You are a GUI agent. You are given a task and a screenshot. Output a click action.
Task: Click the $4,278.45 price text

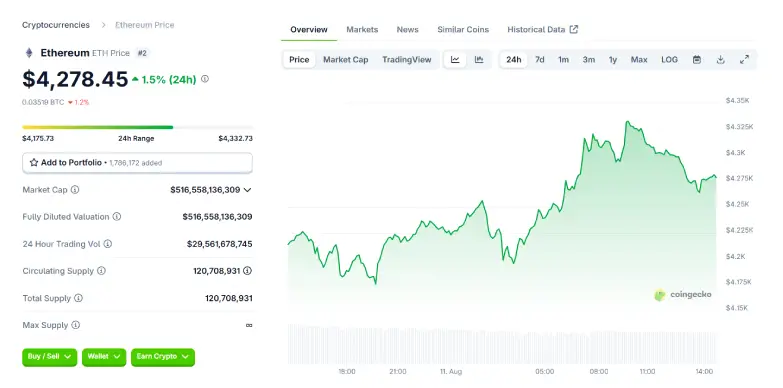click(x=75, y=79)
